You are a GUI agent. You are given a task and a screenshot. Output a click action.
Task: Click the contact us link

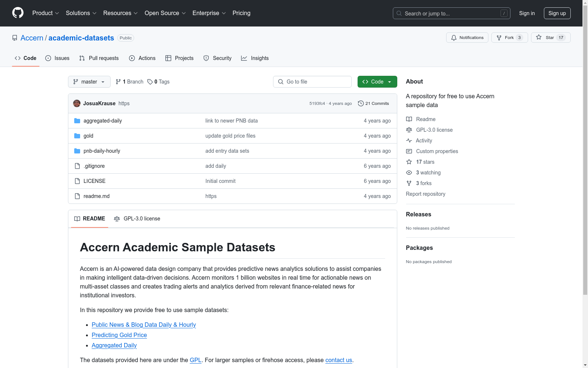coord(338,360)
